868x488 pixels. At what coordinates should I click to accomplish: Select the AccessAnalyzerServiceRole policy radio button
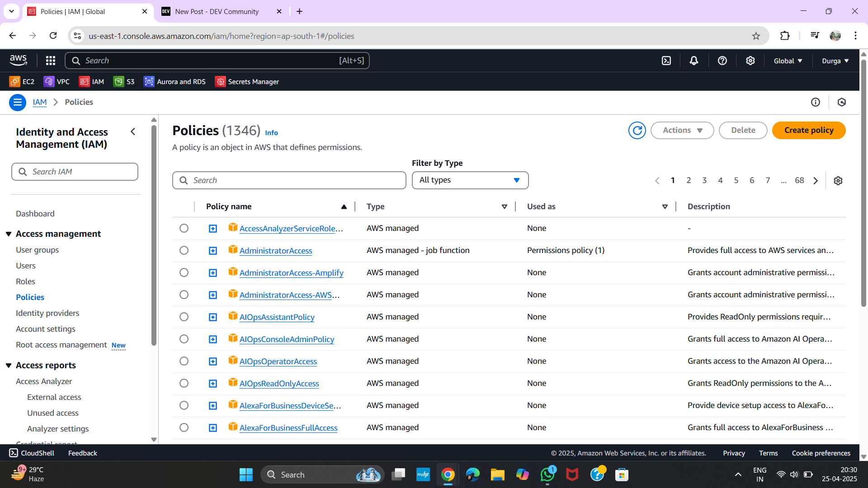coord(184,228)
